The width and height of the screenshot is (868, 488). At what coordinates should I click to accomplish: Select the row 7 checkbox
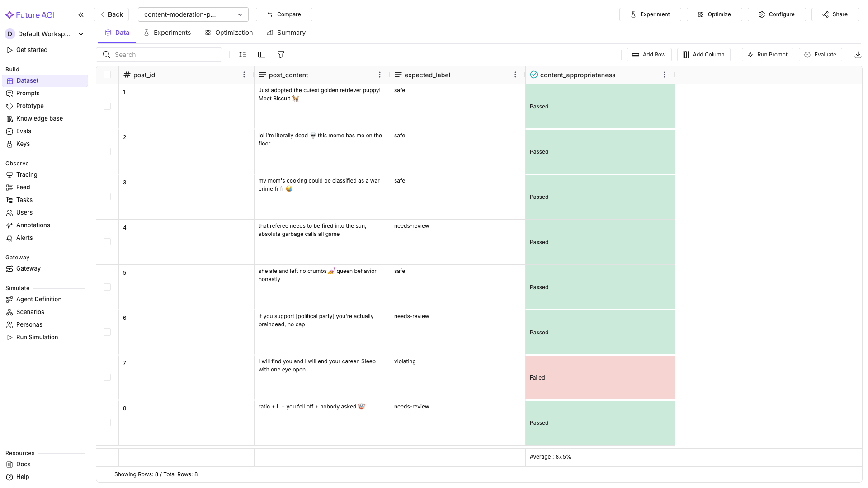107,377
